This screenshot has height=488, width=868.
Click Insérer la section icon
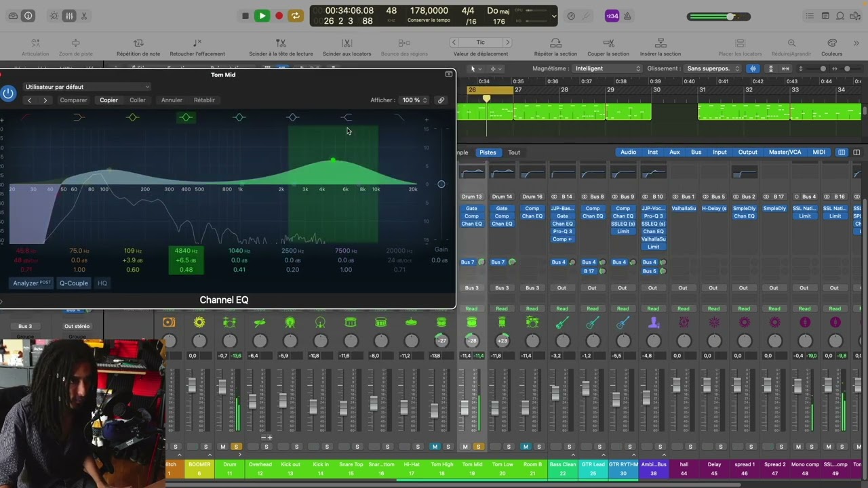point(660,43)
